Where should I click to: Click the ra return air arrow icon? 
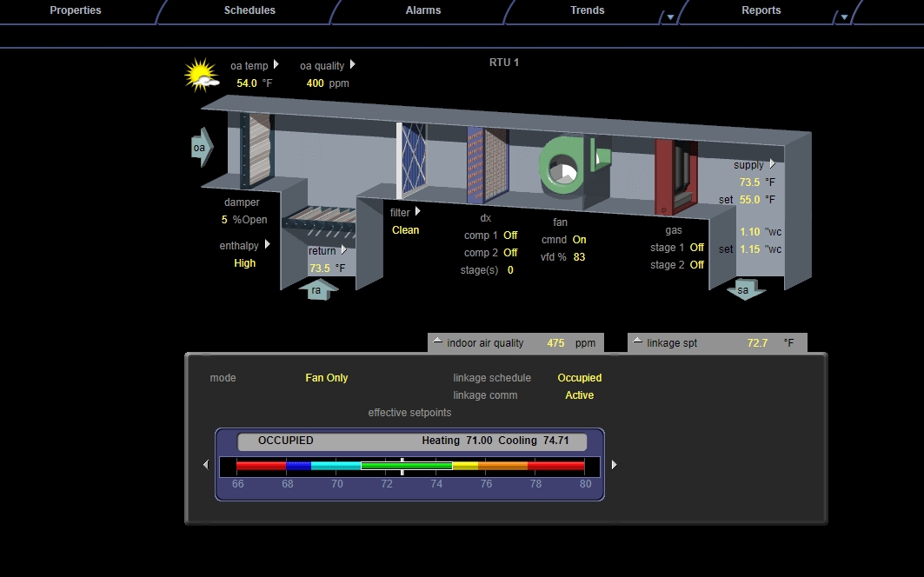pos(318,290)
